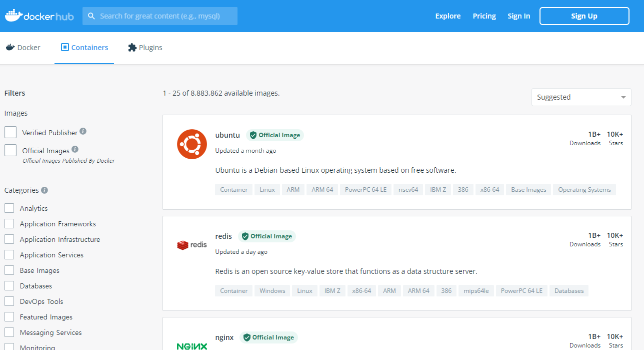Check the Base Images category
This screenshot has width=644, height=350.
click(x=9, y=270)
